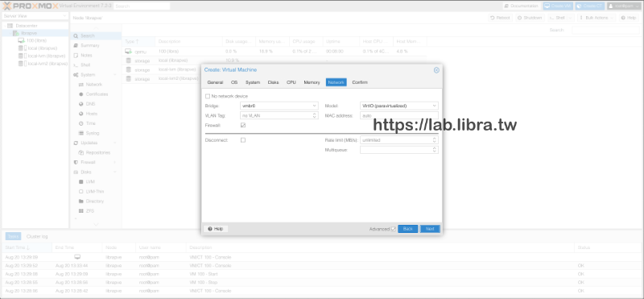Click the Back button
This screenshot has height=299, width=644.
coord(408,229)
